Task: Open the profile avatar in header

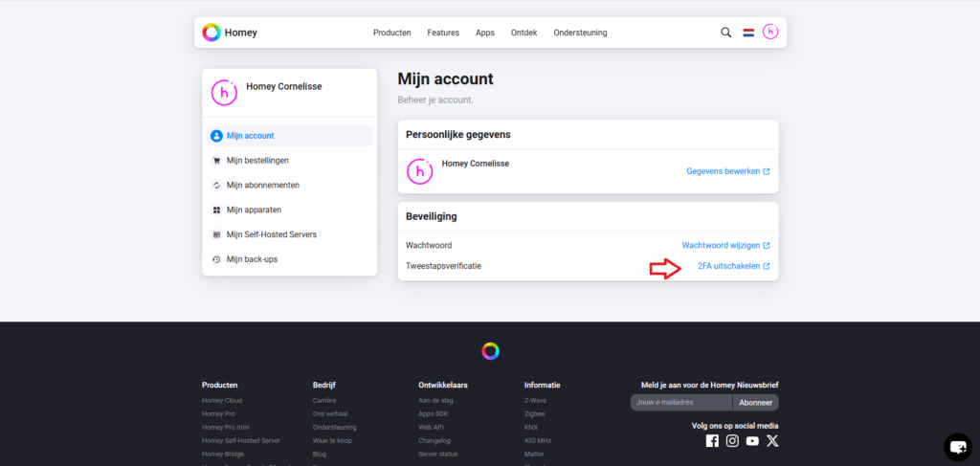Action: coord(770,33)
